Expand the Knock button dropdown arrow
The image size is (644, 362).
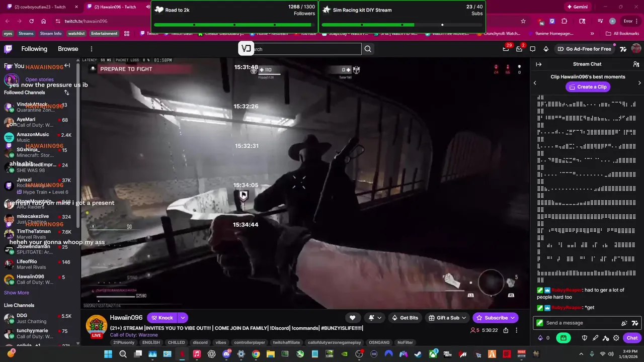(183, 318)
